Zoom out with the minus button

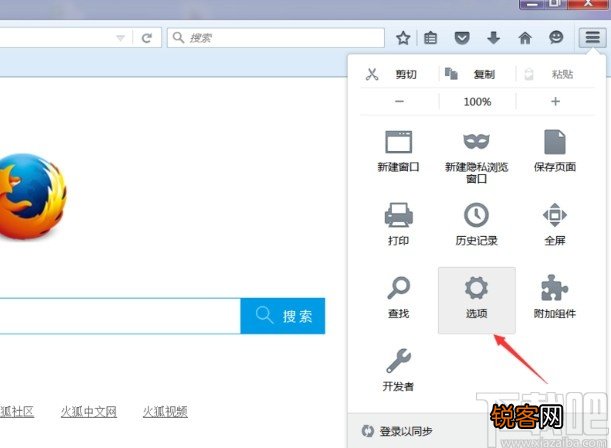click(399, 102)
